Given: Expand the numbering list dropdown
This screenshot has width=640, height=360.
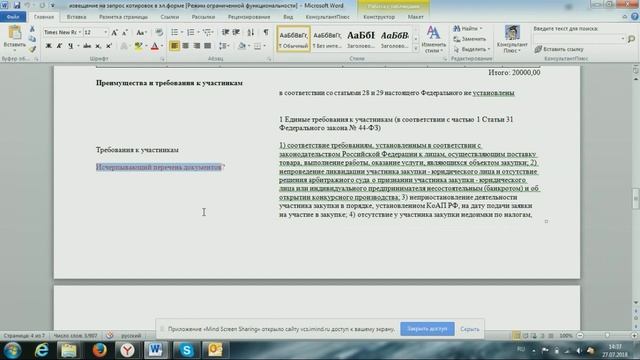Looking at the screenshot, I should (x=198, y=32).
